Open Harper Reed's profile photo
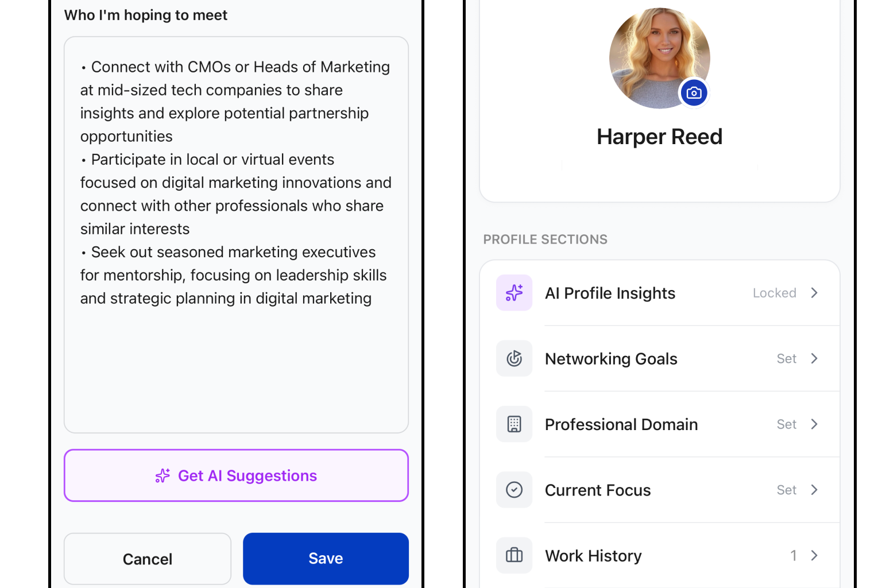The height and width of the screenshot is (588, 882). (x=659, y=58)
